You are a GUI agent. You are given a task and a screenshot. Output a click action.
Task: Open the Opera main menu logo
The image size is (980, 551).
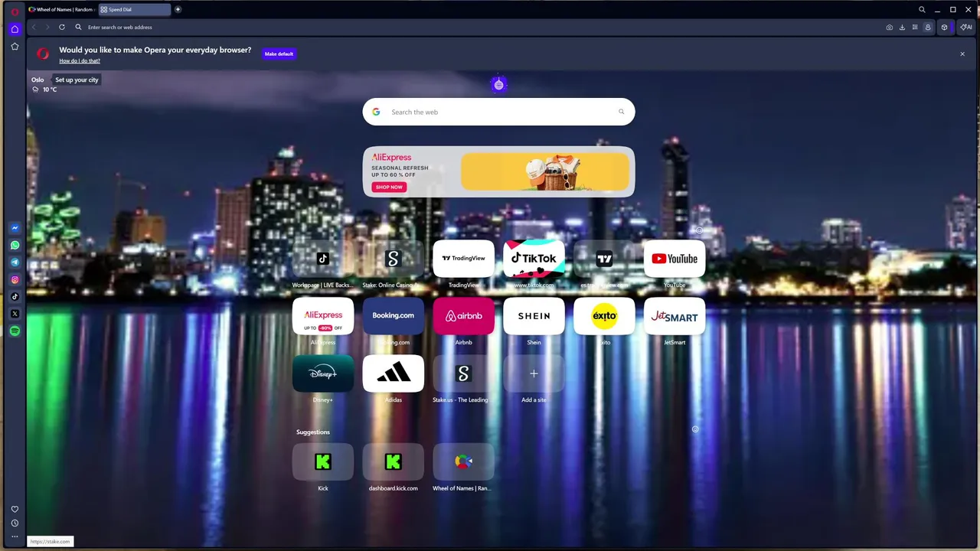coord(15,11)
